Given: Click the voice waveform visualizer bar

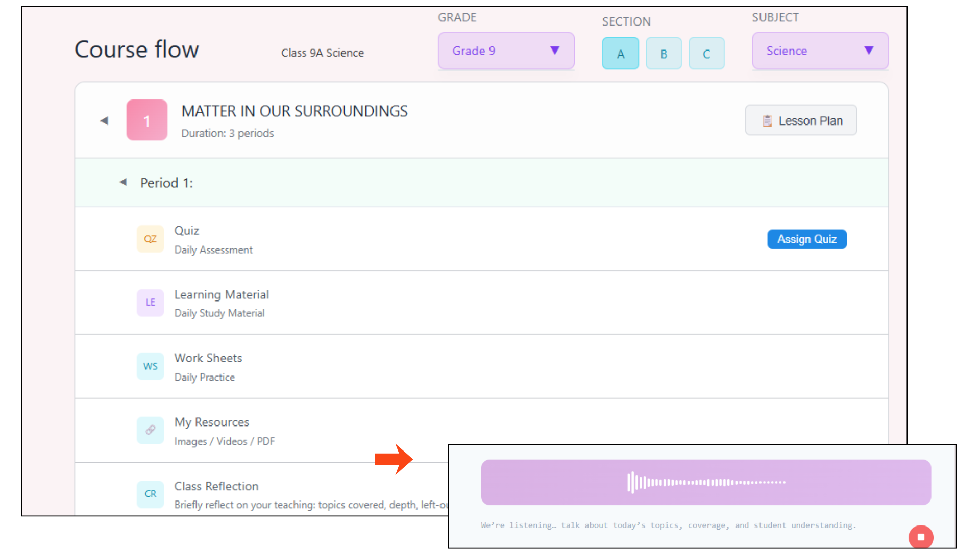Looking at the screenshot, I should point(706,482).
